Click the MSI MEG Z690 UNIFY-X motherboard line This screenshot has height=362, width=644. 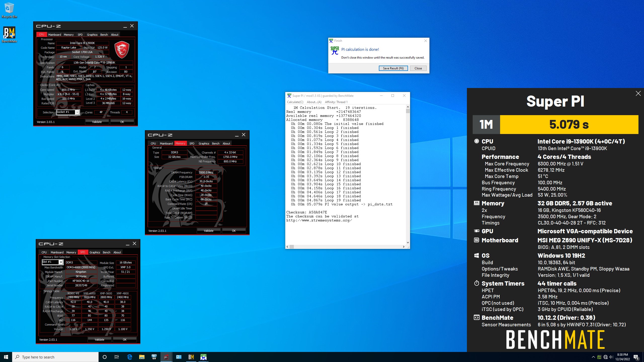pyautogui.click(x=585, y=240)
